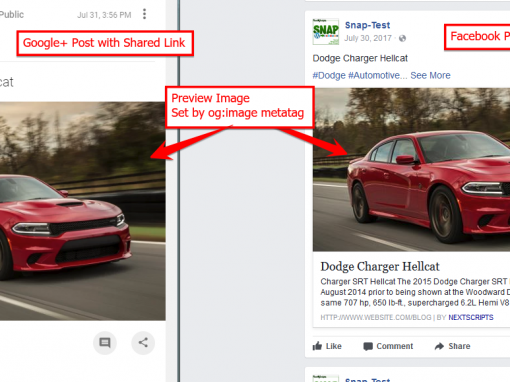Click the July 30, 2017 post date
This screenshot has height=382, width=510.
[368, 38]
